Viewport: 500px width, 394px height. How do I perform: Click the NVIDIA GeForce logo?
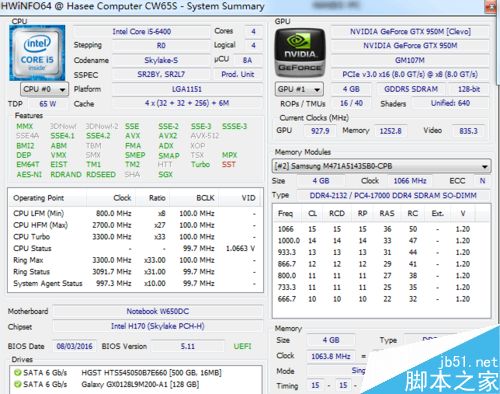[x=300, y=53]
